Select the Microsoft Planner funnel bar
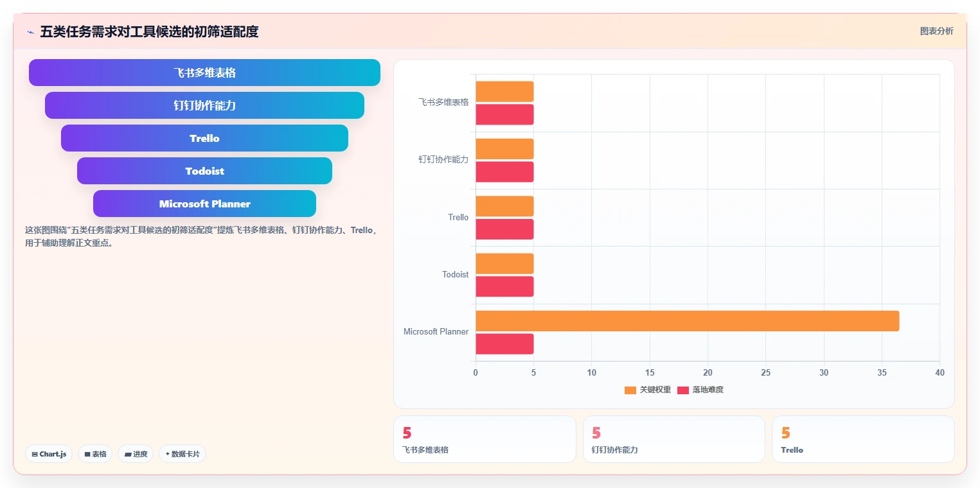Image resolution: width=980 pixels, height=488 pixels. [204, 204]
